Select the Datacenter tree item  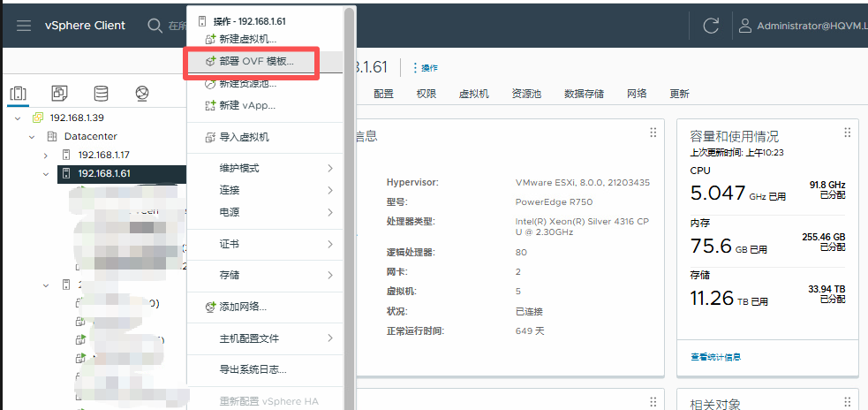[x=91, y=136]
